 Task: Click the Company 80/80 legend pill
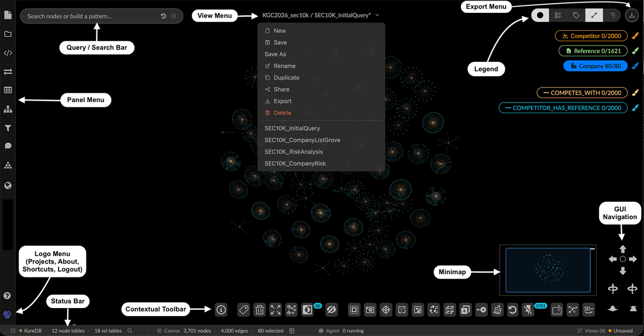(x=595, y=66)
